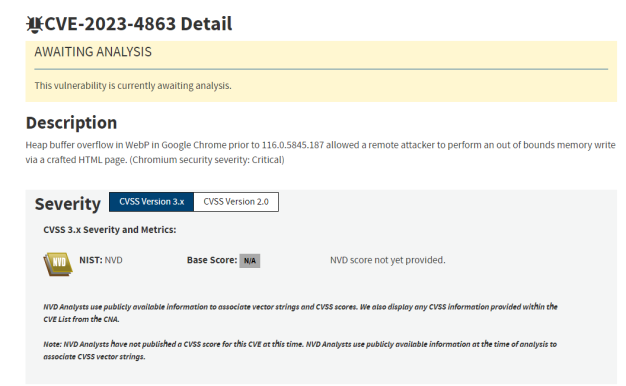Click the '116.0.5845.187' version number in description
Viewport: 626px width, 386px height.
(x=293, y=145)
